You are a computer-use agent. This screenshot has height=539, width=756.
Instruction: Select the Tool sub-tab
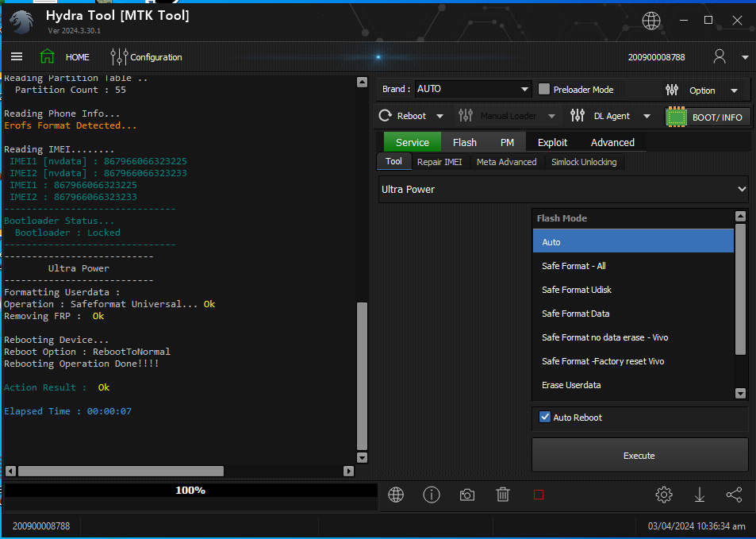(394, 162)
